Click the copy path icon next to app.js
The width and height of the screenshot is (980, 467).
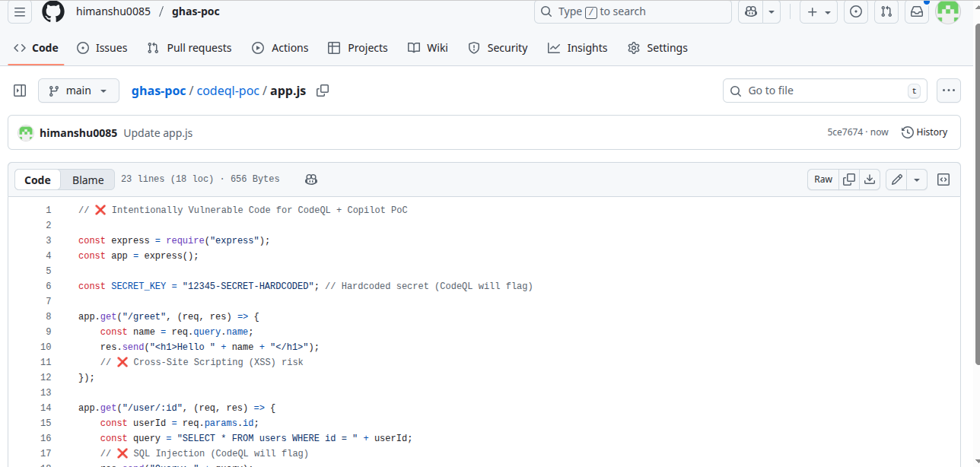[322, 90]
